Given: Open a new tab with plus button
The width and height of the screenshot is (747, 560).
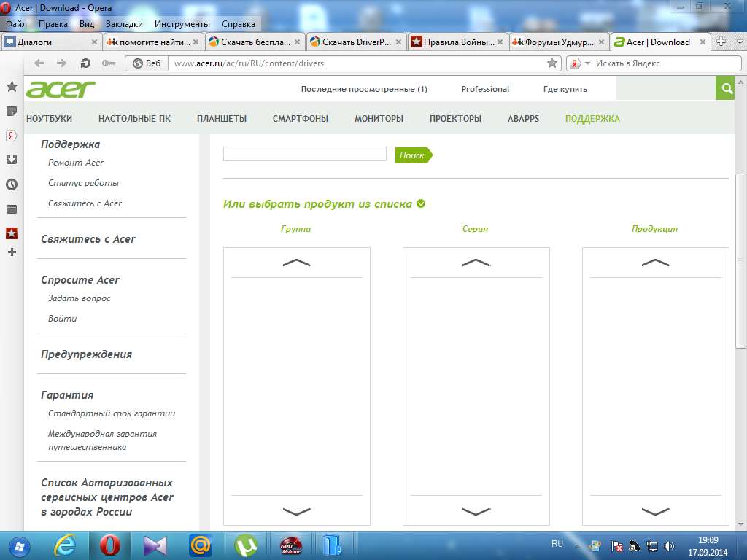Looking at the screenshot, I should pos(721,42).
